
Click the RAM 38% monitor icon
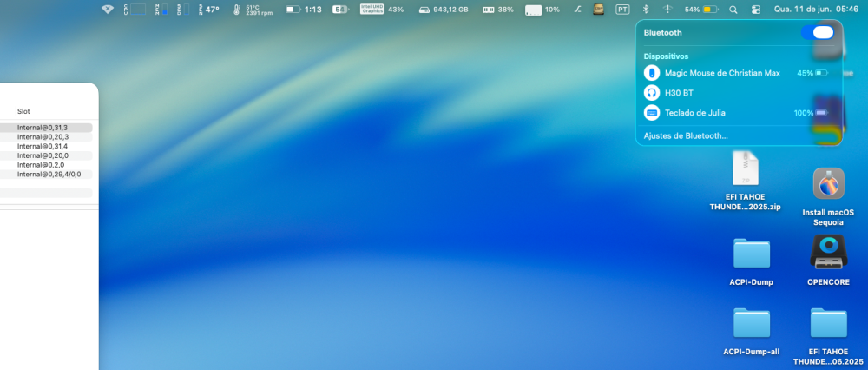(497, 10)
